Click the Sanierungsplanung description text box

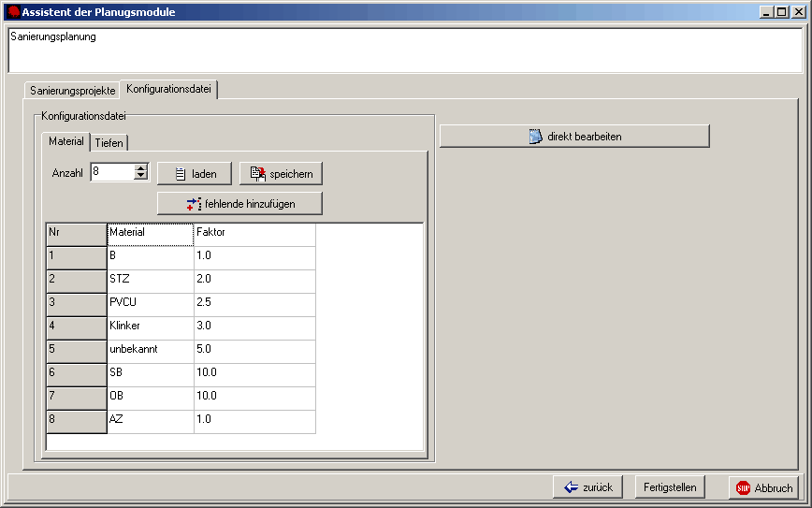[405, 51]
